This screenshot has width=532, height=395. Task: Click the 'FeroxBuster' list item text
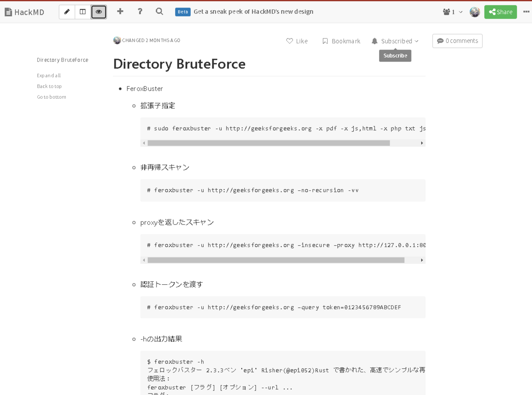pos(145,89)
